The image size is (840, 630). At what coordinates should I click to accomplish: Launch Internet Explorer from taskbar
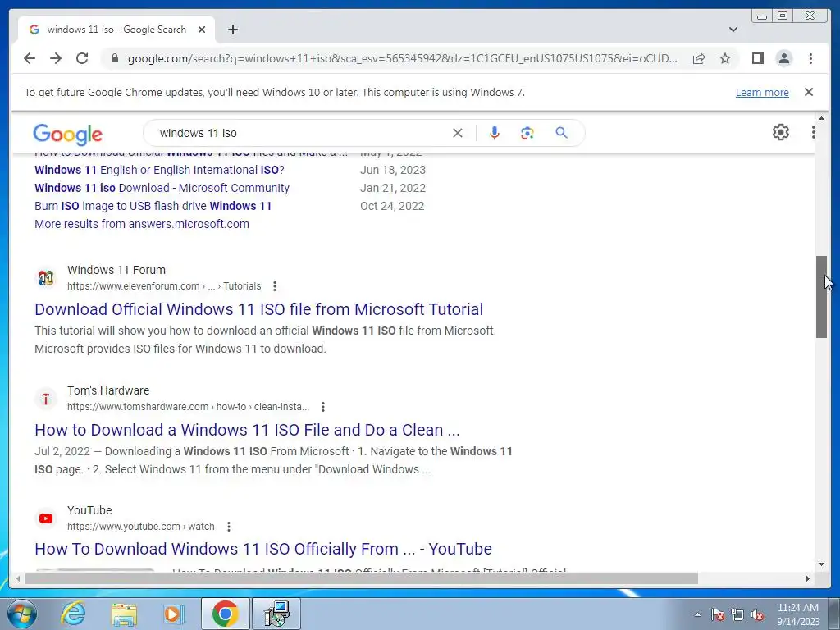[73, 614]
